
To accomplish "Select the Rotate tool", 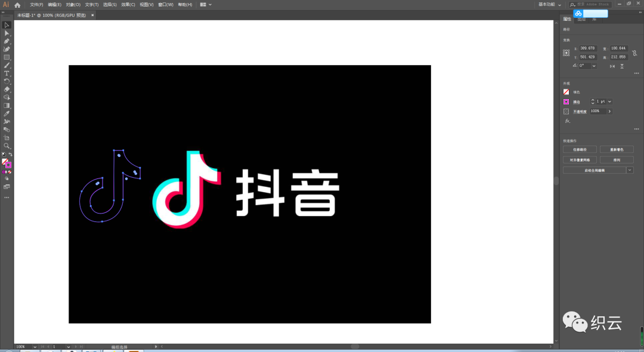I will (7, 81).
